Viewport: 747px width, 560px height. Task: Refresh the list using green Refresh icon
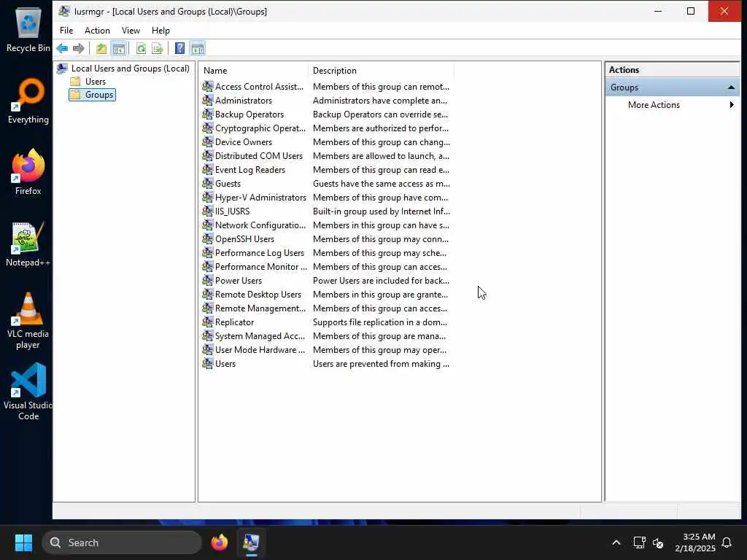[141, 48]
